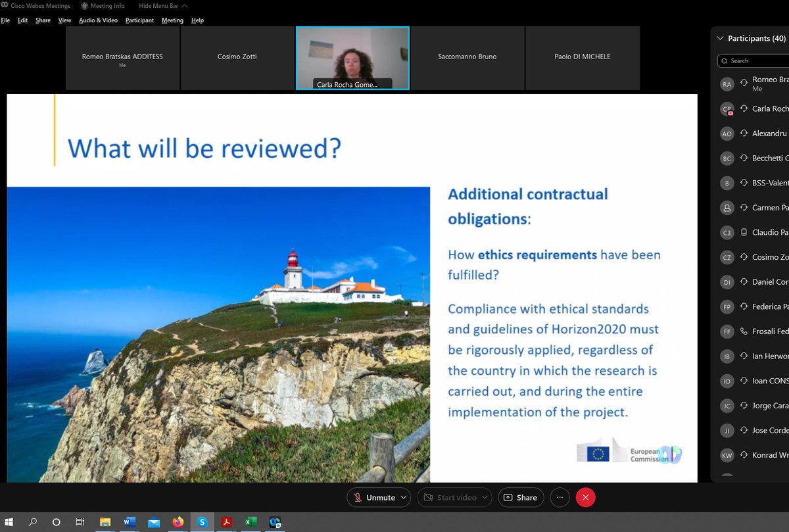The width and height of the screenshot is (789, 532).
Task: Open the Participant menu
Action: click(139, 20)
